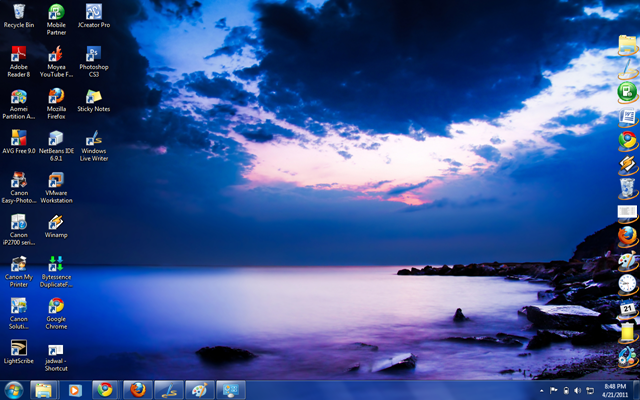Click the network tray icon
This screenshot has width=640, height=400.
tap(590, 391)
